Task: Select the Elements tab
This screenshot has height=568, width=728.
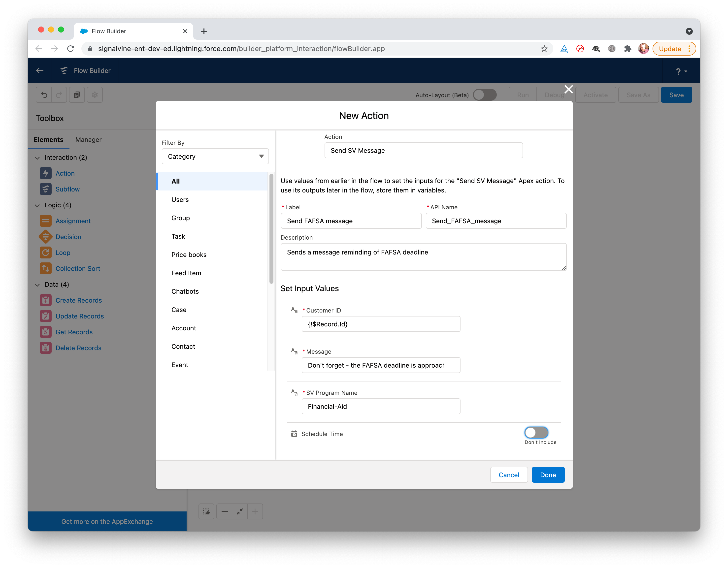Action: (x=49, y=140)
